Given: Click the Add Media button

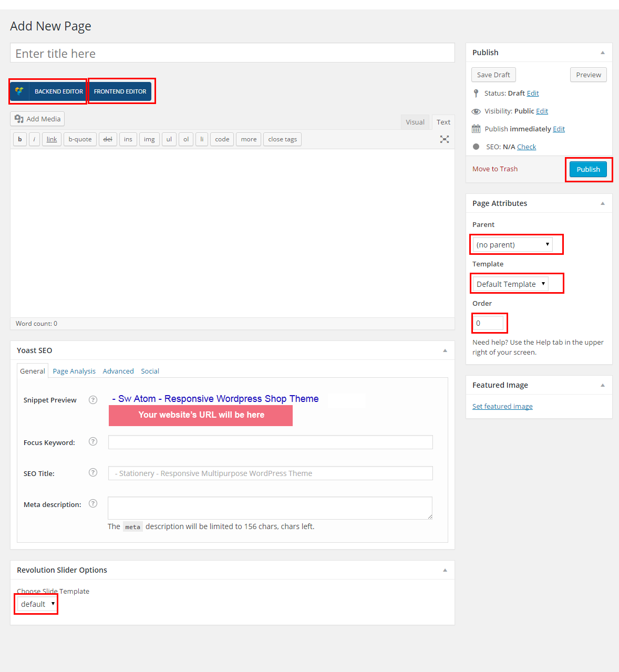Looking at the screenshot, I should [x=37, y=119].
